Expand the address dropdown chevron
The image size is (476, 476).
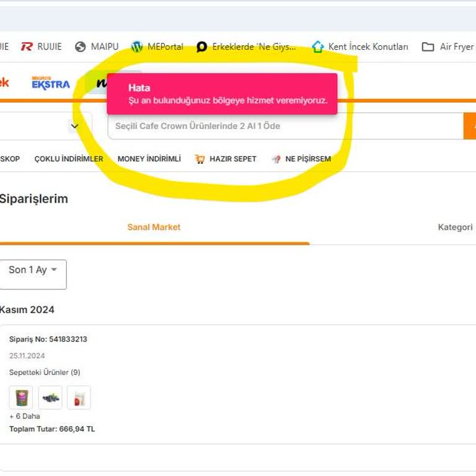pos(74,126)
